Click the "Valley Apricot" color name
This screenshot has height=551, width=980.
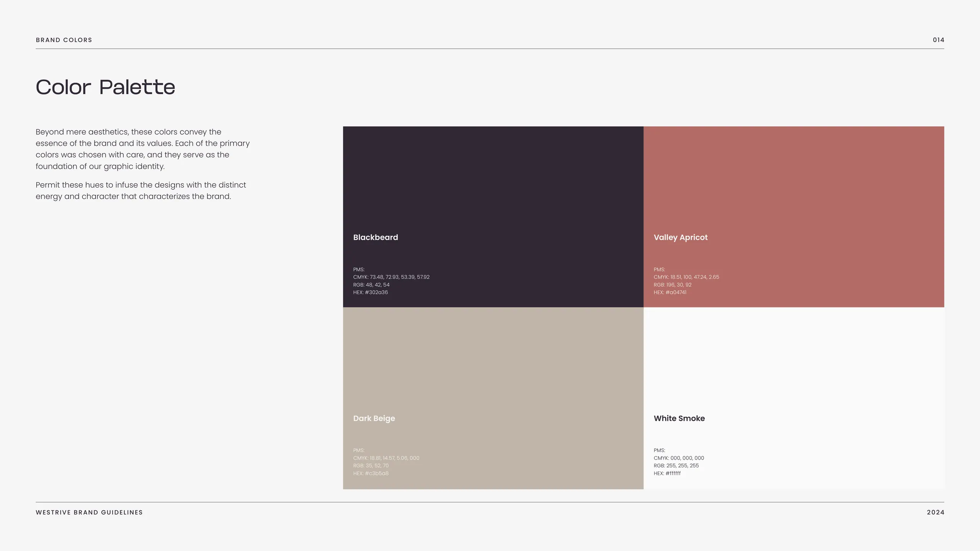pos(681,238)
